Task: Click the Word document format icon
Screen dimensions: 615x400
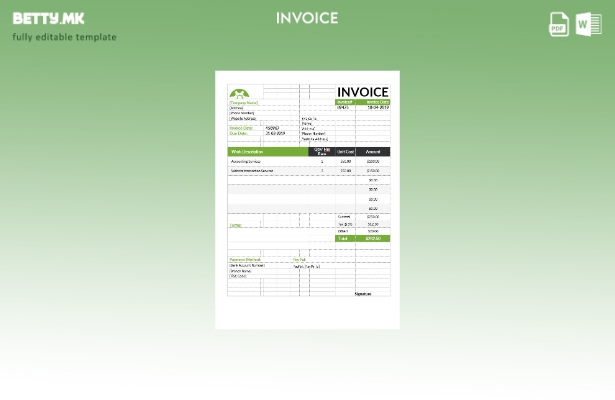Action: 588,24
